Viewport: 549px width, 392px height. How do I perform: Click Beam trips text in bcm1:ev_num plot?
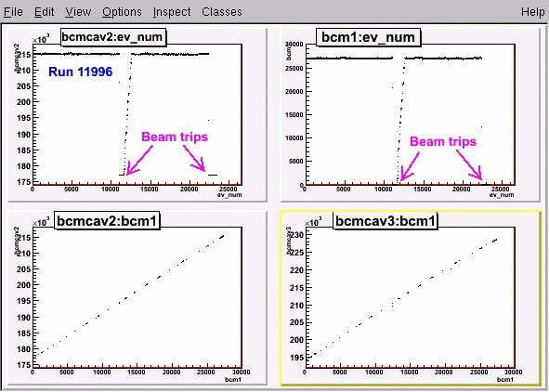tap(443, 142)
